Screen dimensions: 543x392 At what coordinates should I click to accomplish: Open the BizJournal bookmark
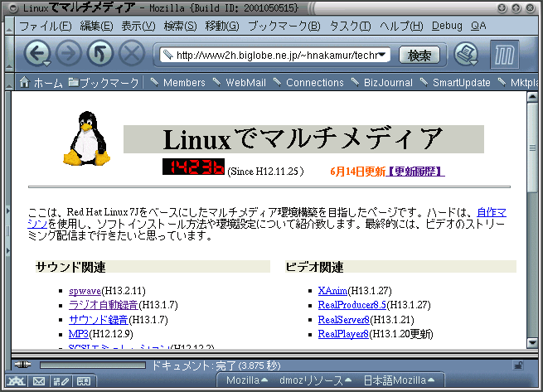[381, 82]
